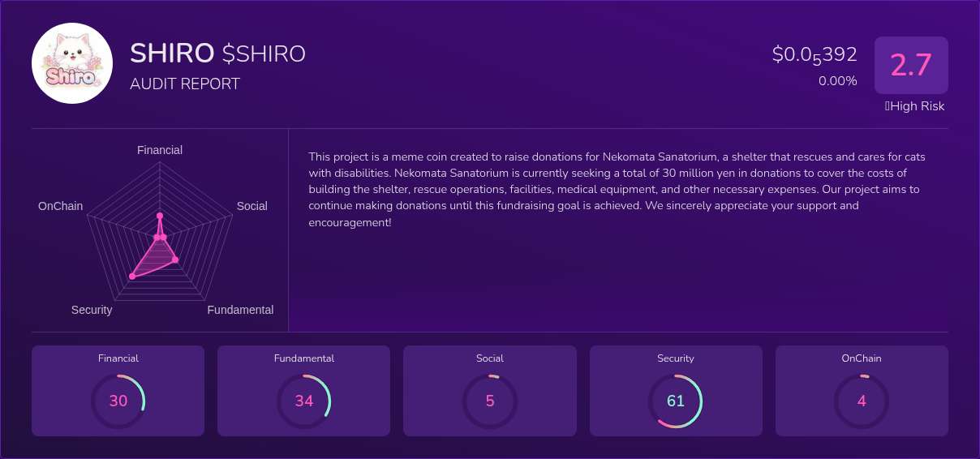Image resolution: width=980 pixels, height=459 pixels.
Task: Open the Social score card
Action: pos(490,391)
